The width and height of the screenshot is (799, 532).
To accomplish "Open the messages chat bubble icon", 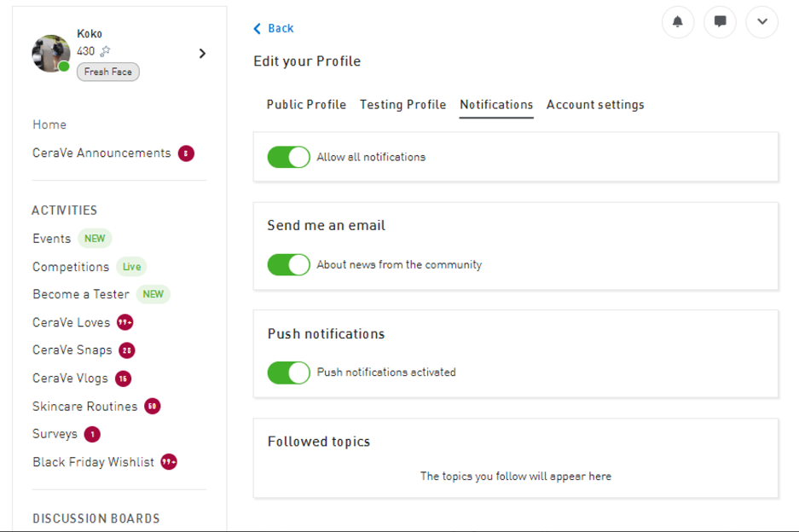I will 720,22.
